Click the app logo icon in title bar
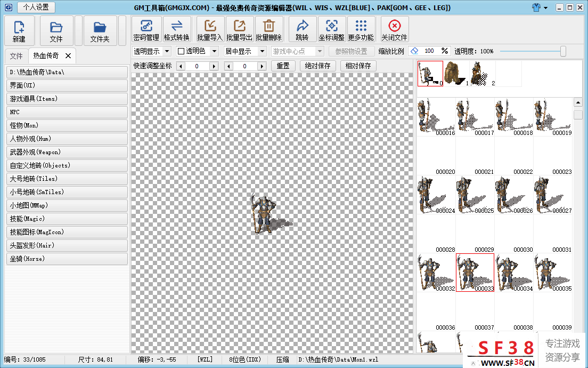The width and height of the screenshot is (588, 368). point(8,7)
